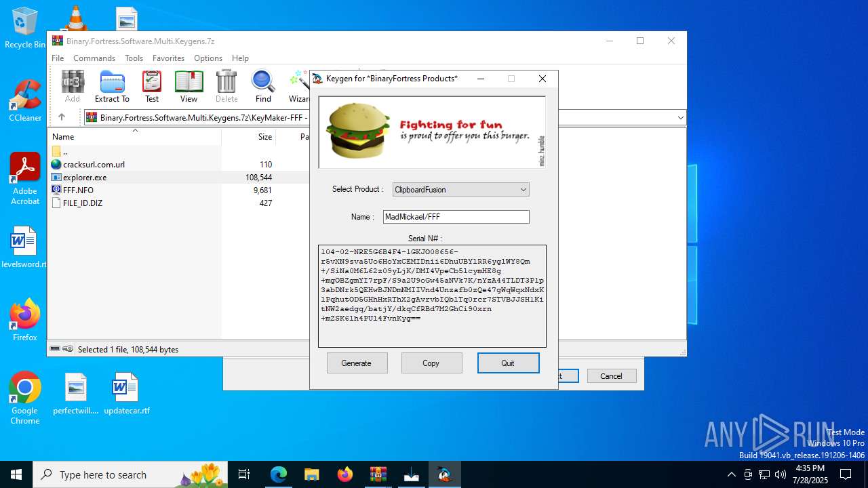
Task: Open the notification center icon
Action: [846, 474]
